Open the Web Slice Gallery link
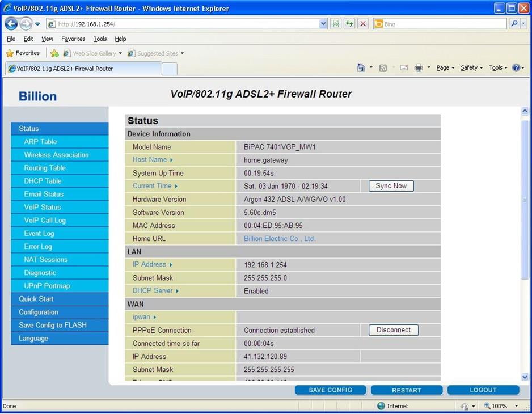This screenshot has width=532, height=414. [x=92, y=53]
